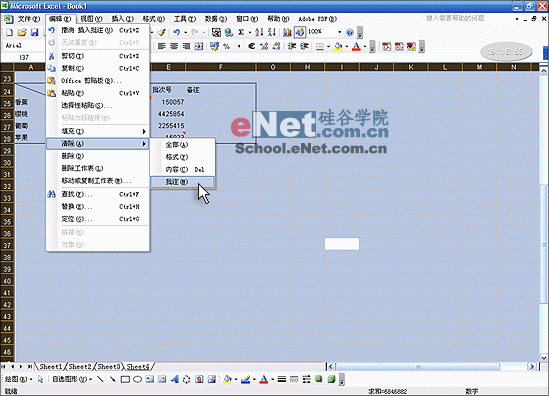Click the decrease indent icon
The image size is (549, 396).
coord(292,46)
